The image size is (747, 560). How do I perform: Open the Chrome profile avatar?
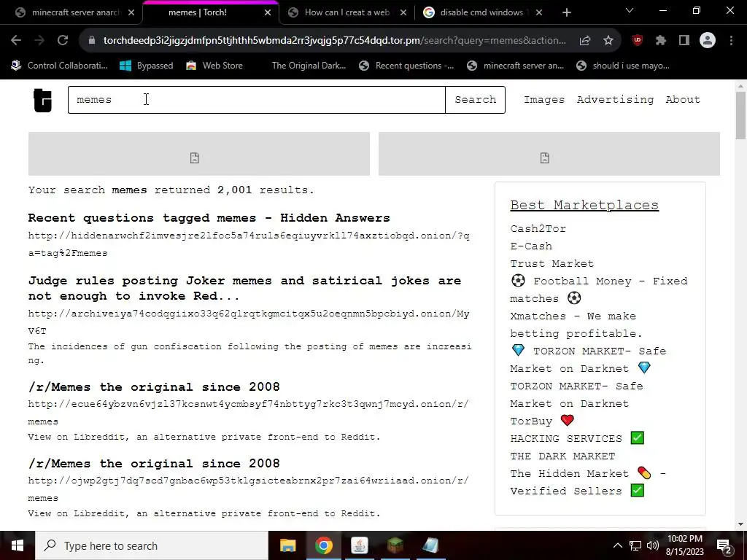point(708,41)
